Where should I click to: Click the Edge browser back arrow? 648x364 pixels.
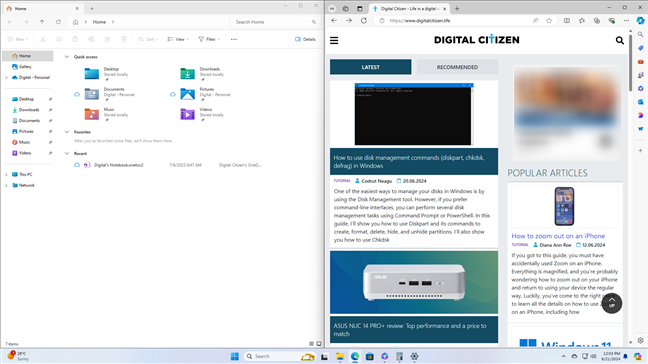point(334,21)
